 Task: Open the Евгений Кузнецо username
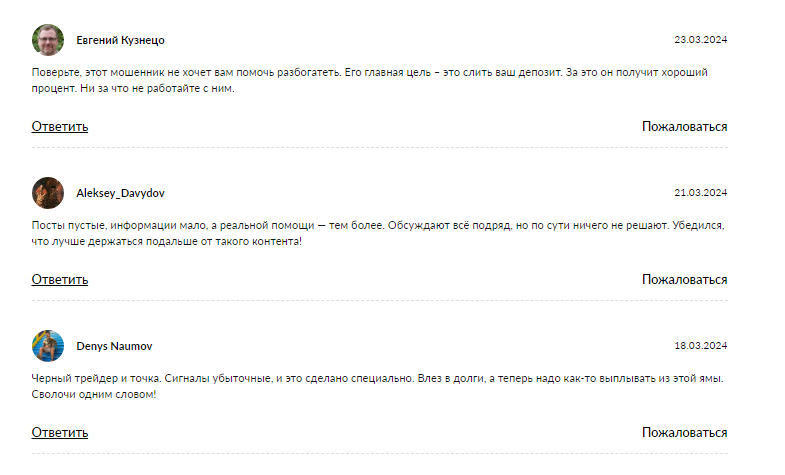[120, 40]
